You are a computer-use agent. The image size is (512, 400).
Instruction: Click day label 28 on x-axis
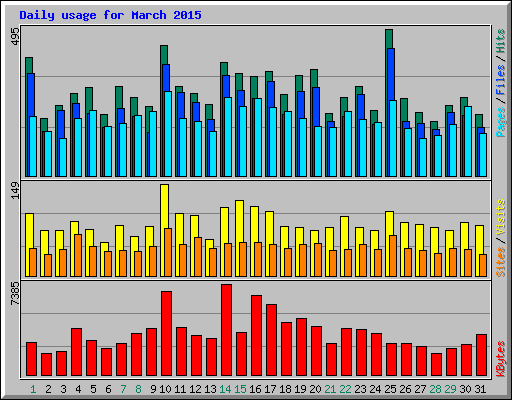coord(435,389)
